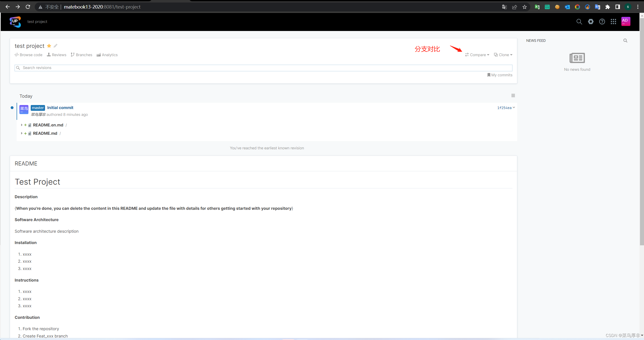
Task: Click the help question mark icon
Action: pos(602,22)
